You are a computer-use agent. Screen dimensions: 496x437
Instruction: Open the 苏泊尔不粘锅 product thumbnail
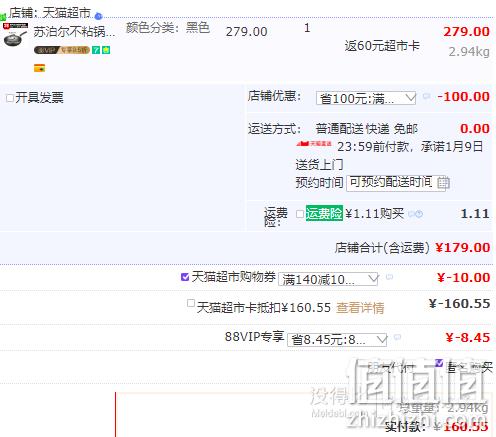coord(15,35)
